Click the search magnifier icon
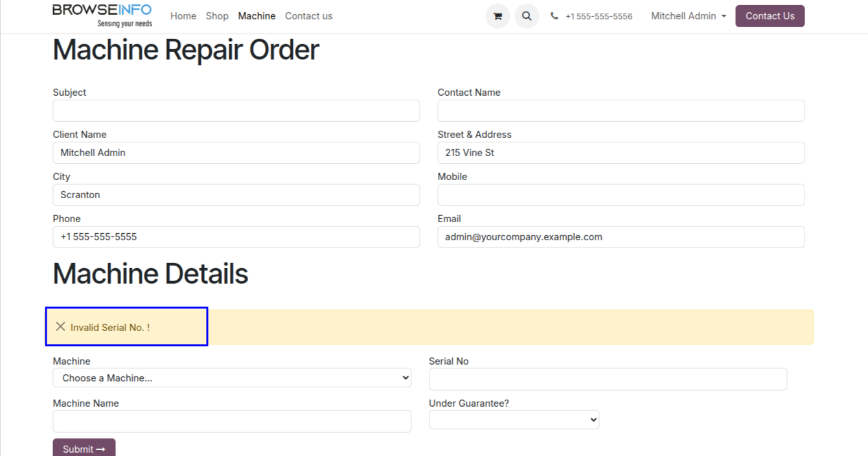Screen dimensions: 868x456 coord(527,16)
